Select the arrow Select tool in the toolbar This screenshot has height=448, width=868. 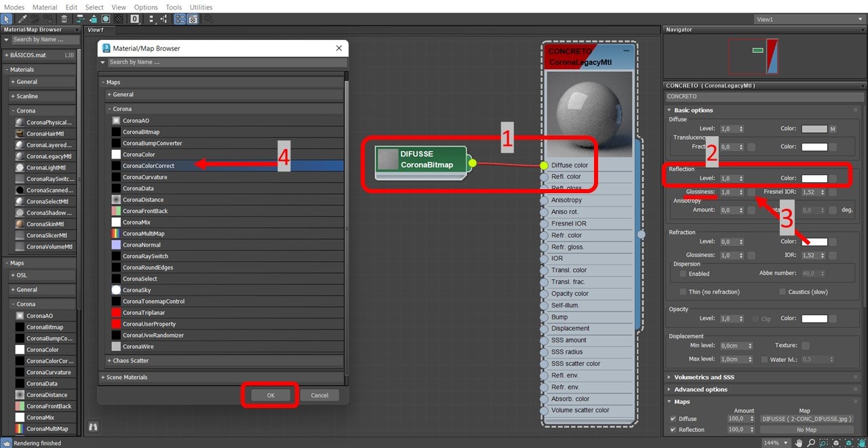tap(7, 19)
